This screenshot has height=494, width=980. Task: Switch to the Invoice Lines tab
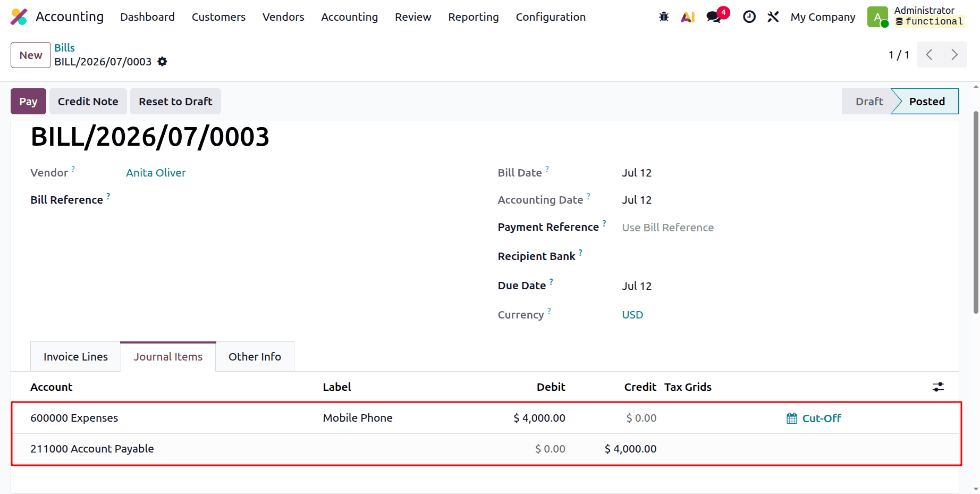(x=75, y=357)
